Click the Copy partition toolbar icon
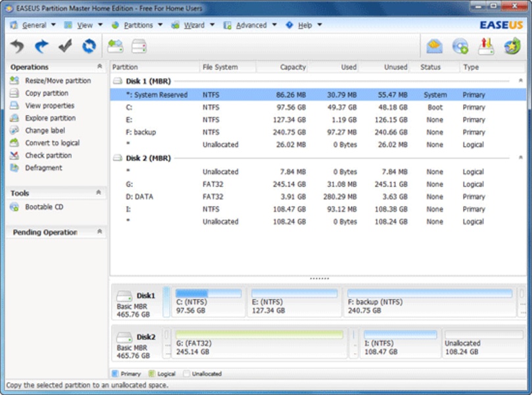Viewport: 532px width, 395px height. (x=139, y=46)
